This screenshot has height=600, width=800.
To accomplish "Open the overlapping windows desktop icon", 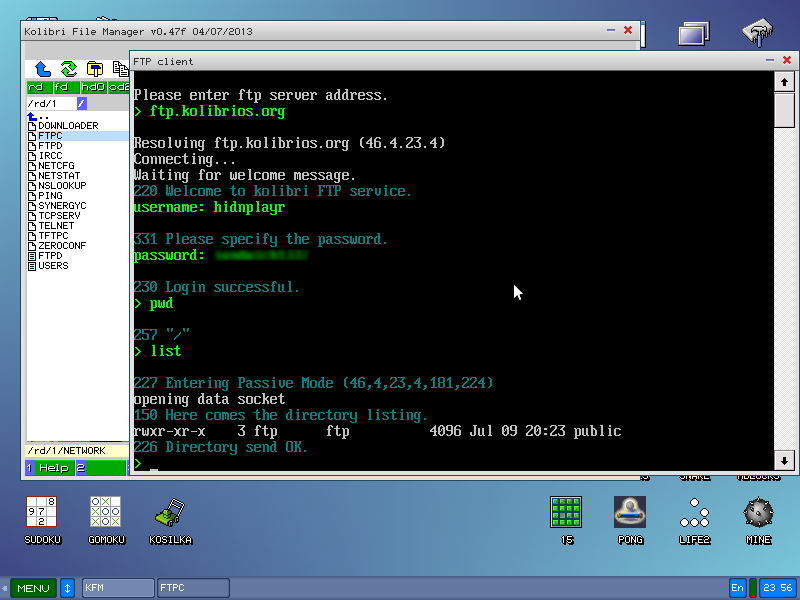I will [x=694, y=34].
